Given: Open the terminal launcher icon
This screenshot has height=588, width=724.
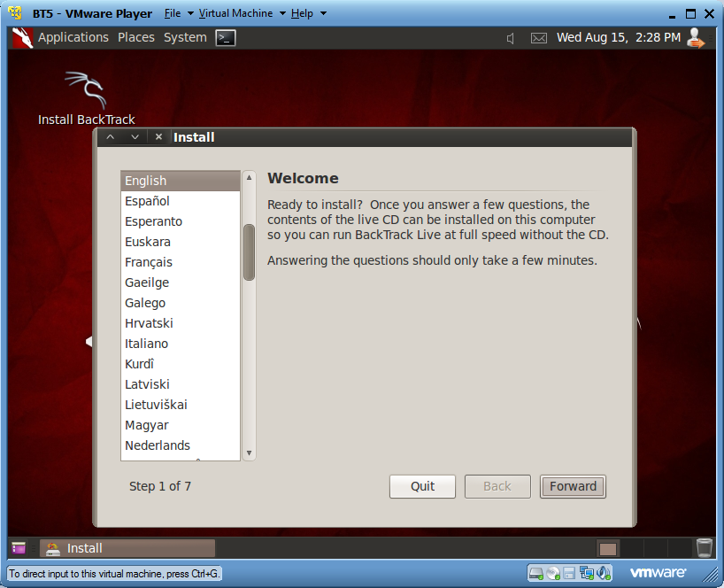Looking at the screenshot, I should 226,37.
